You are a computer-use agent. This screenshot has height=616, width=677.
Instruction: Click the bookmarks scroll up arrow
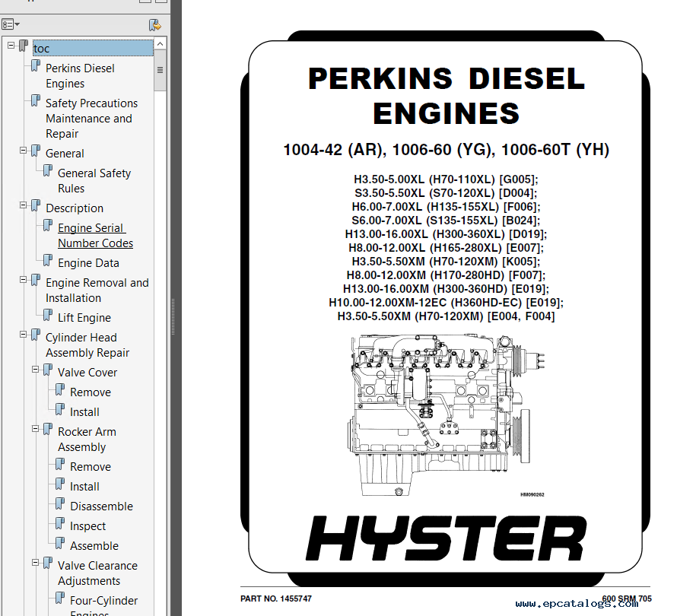[x=160, y=44]
